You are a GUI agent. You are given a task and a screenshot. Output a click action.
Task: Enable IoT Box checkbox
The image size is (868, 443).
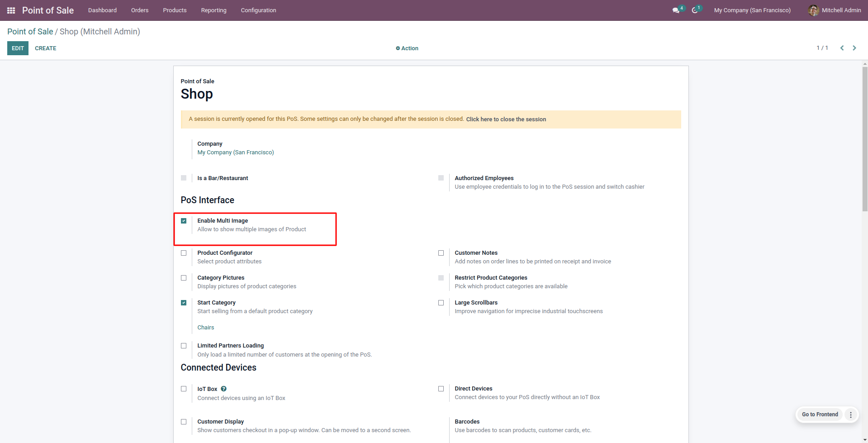[x=184, y=389]
